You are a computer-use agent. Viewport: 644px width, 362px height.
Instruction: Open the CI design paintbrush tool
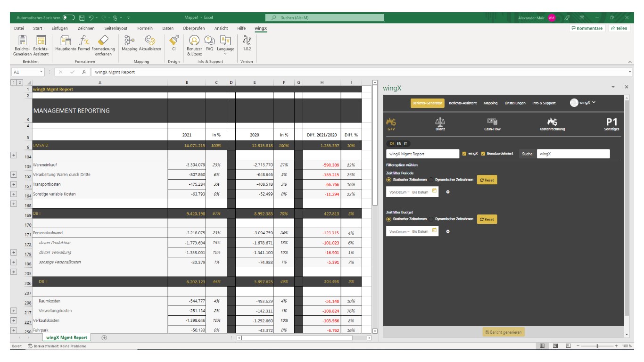(x=174, y=41)
